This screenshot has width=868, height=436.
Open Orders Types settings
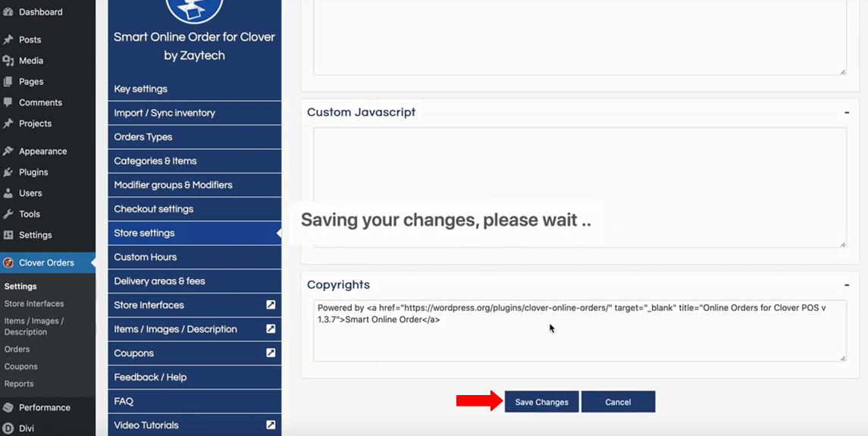click(x=194, y=136)
